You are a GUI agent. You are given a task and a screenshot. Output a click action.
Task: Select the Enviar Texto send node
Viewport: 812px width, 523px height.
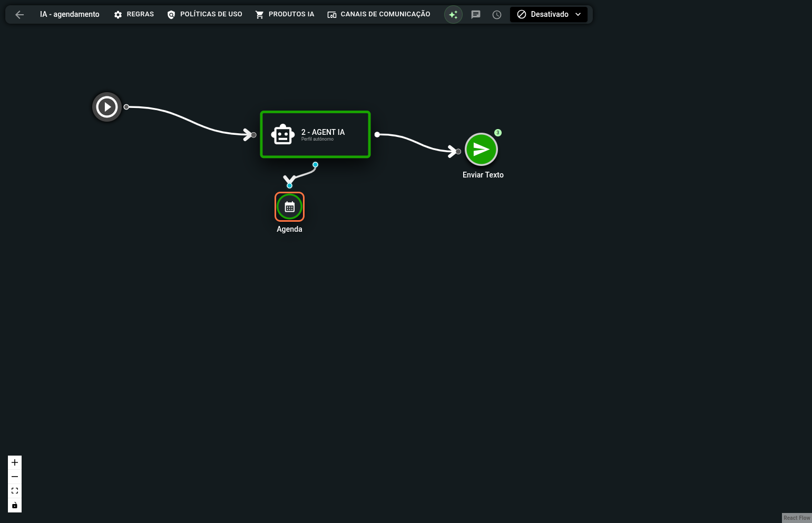pos(481,150)
